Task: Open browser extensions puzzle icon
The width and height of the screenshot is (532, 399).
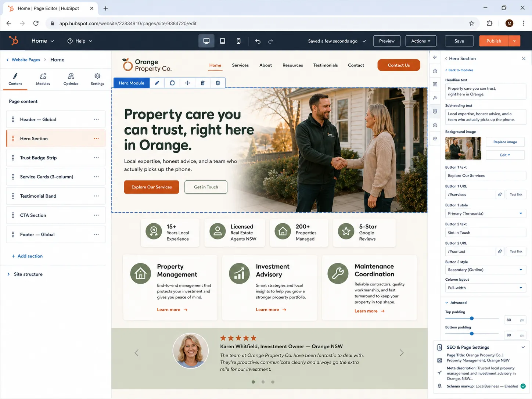Action: tap(489, 23)
